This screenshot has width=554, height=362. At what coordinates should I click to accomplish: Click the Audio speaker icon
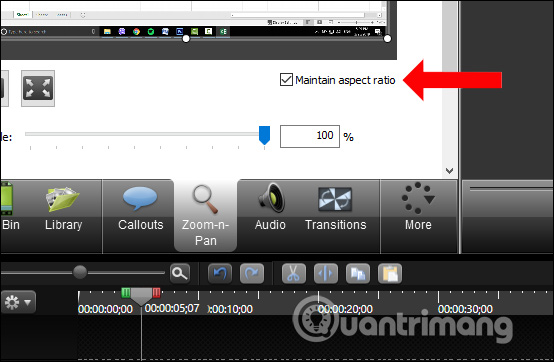click(272, 198)
